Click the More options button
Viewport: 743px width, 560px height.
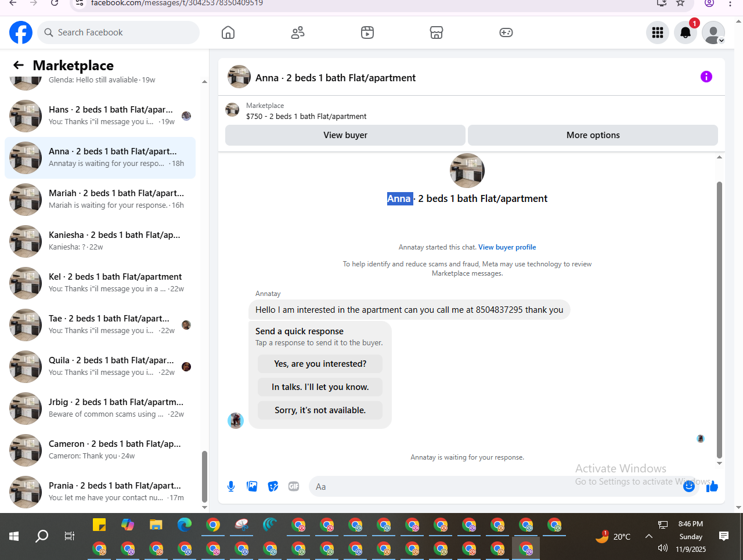[593, 135]
